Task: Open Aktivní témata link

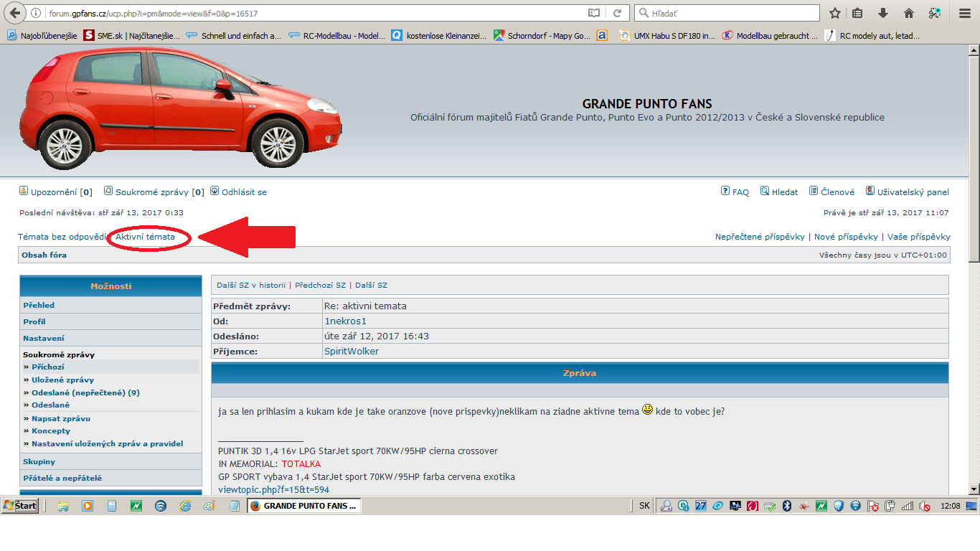Action: [x=145, y=237]
